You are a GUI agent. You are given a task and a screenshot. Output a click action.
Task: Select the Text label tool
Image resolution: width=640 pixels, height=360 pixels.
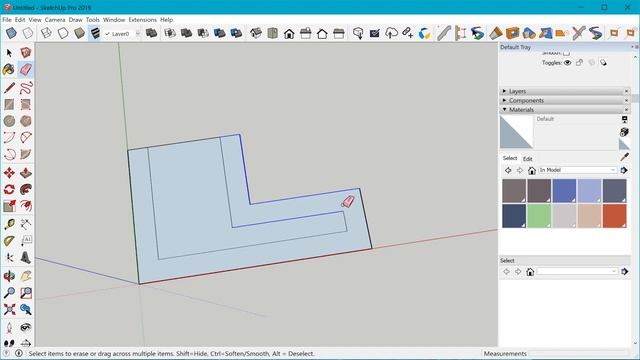(x=26, y=241)
